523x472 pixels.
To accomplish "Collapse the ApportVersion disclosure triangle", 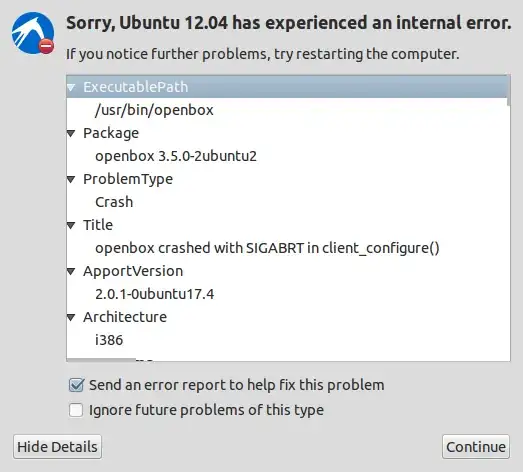I will (x=71, y=272).
